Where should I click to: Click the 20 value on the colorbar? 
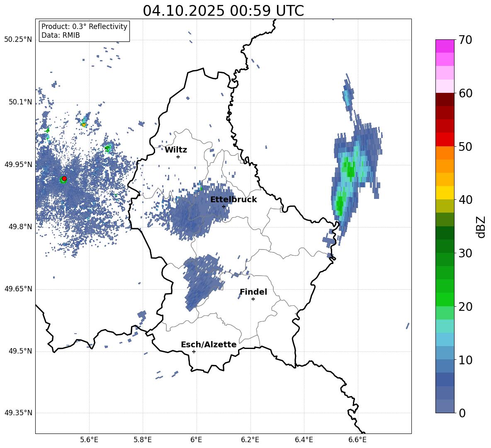coord(466,306)
